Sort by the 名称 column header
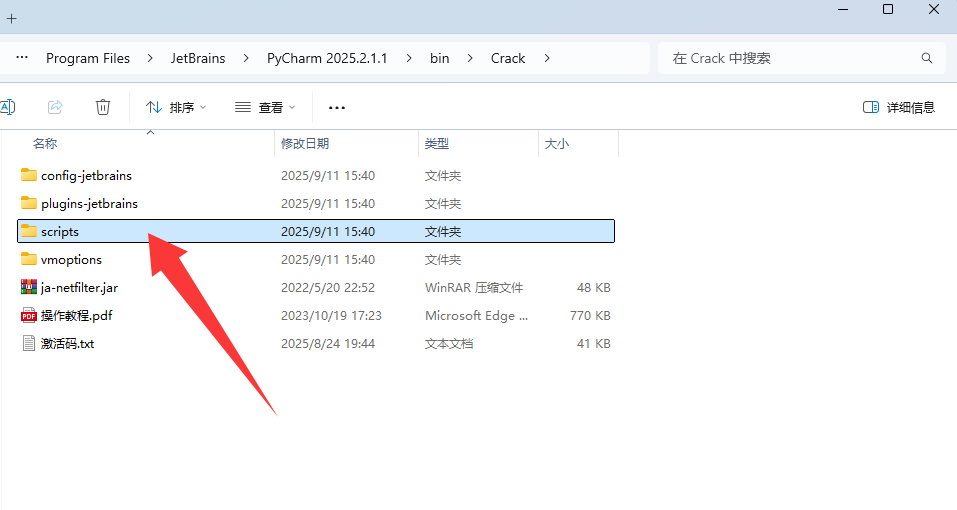This screenshot has width=957, height=510. click(45, 143)
